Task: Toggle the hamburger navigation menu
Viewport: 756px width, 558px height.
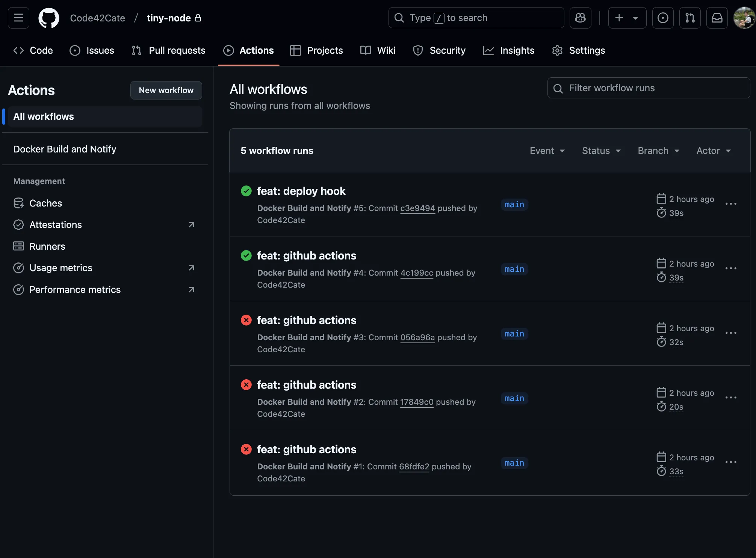Action: click(18, 18)
